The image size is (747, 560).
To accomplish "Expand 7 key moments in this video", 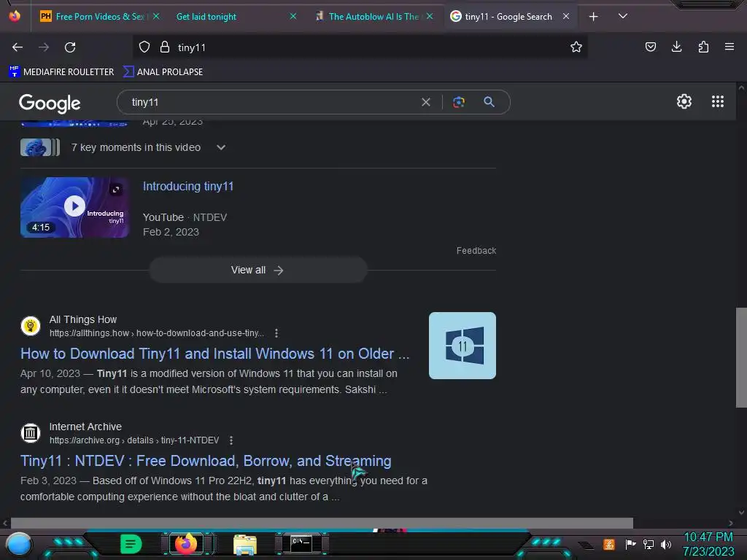I will click(x=221, y=147).
